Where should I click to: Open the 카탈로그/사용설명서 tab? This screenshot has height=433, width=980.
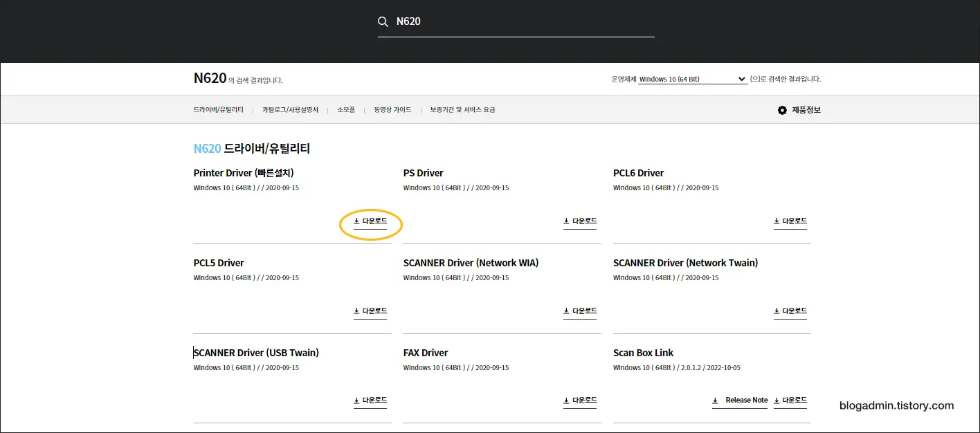point(291,109)
